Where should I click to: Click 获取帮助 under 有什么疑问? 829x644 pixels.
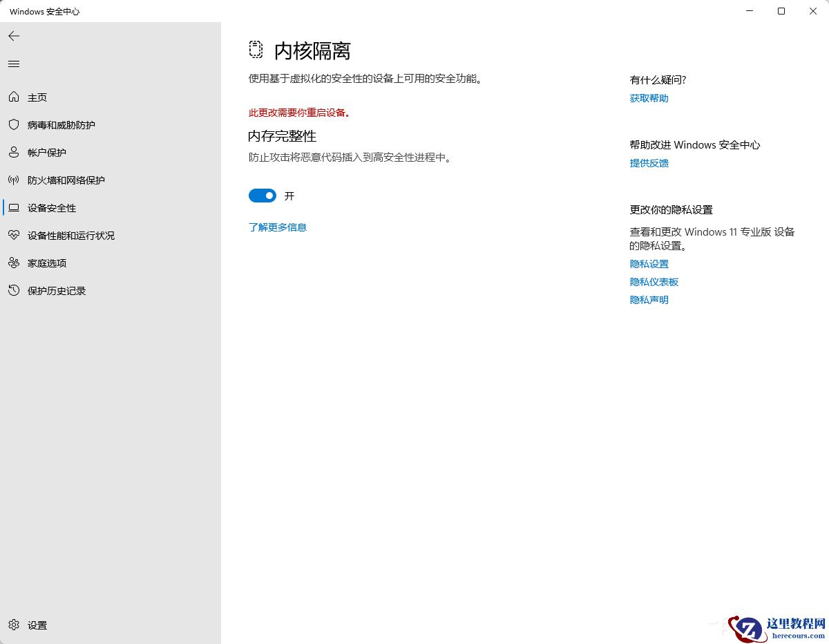[648, 98]
